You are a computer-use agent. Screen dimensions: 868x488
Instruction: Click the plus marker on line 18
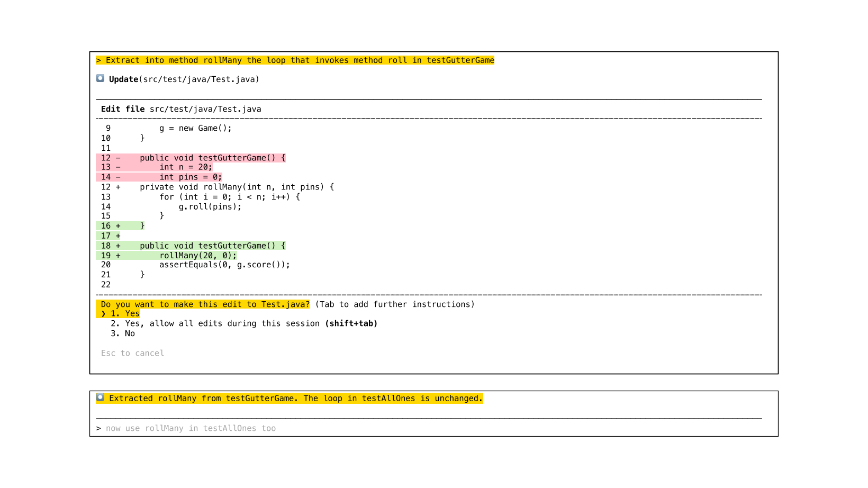118,246
